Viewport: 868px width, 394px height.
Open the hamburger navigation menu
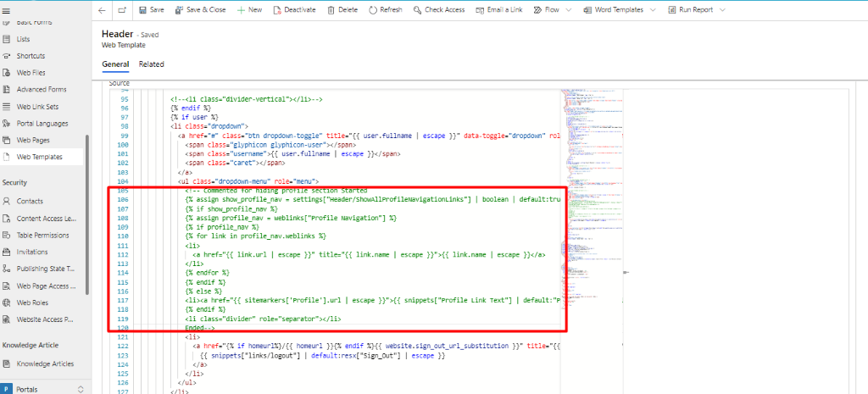pyautogui.click(x=7, y=10)
